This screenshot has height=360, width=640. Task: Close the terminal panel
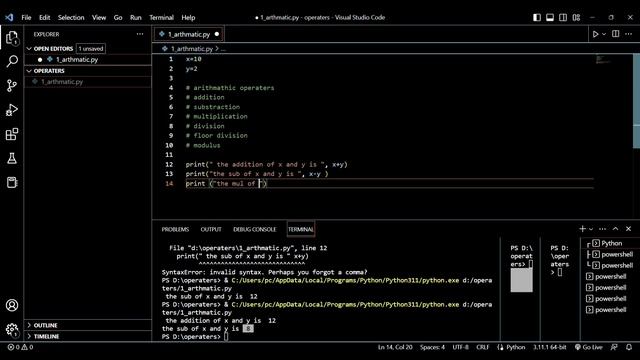[x=629, y=229]
